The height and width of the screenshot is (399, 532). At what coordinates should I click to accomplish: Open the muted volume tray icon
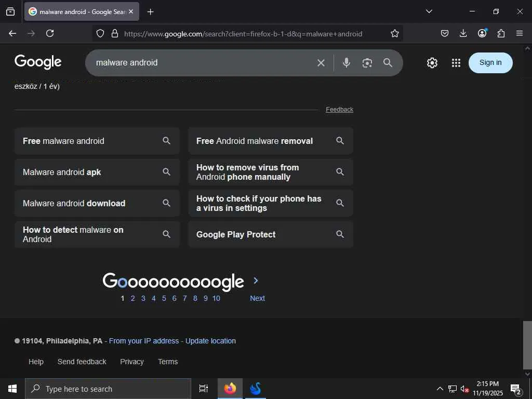[464, 389]
